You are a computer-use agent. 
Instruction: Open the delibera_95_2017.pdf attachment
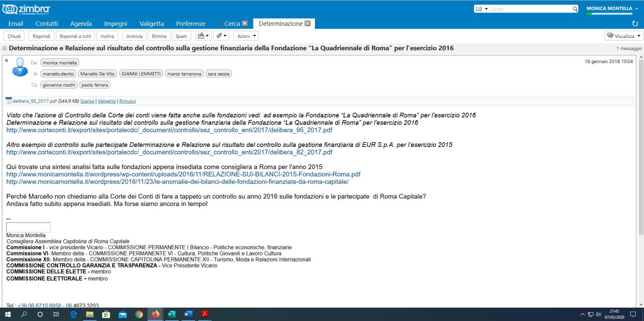(34, 101)
